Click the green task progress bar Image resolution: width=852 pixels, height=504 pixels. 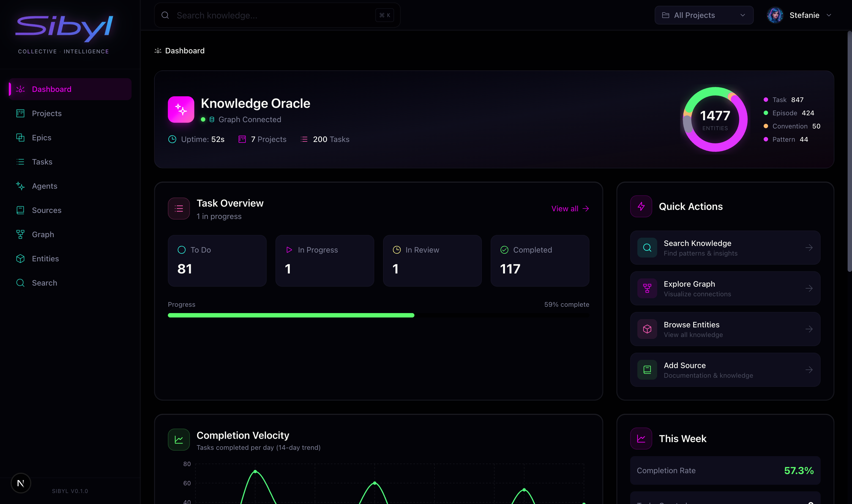(x=291, y=316)
